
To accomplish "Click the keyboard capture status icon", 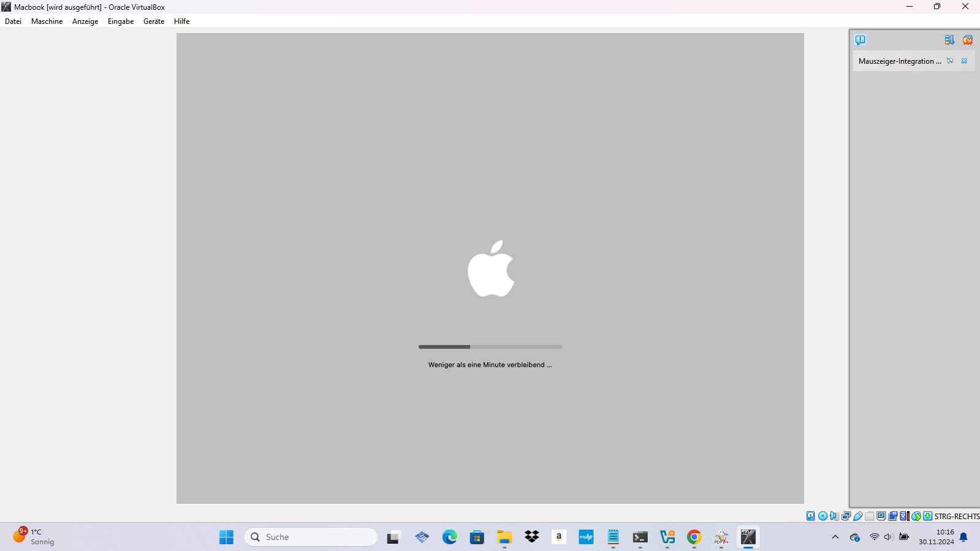I will [x=928, y=516].
